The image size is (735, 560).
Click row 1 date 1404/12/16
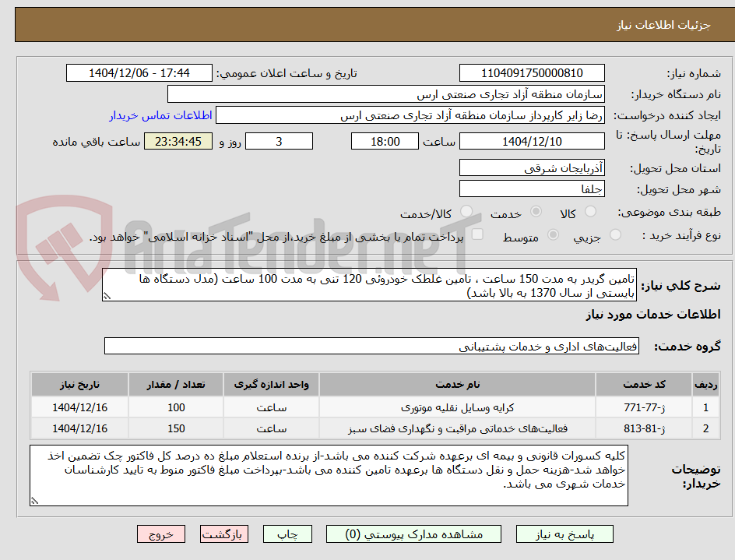(79, 407)
